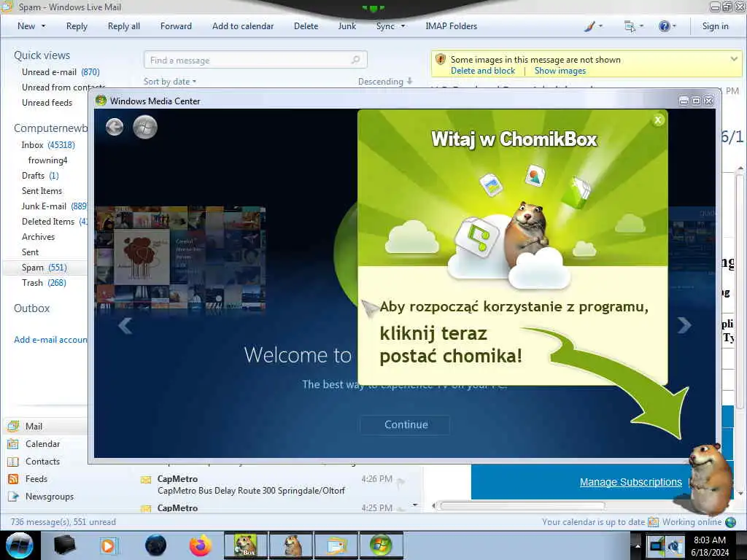Click Delete and block link

pos(483,71)
